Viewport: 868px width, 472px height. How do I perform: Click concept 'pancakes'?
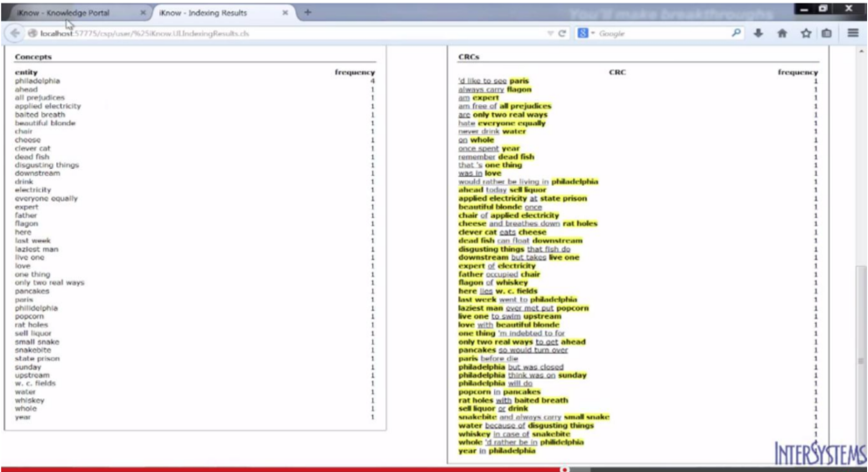[32, 291]
